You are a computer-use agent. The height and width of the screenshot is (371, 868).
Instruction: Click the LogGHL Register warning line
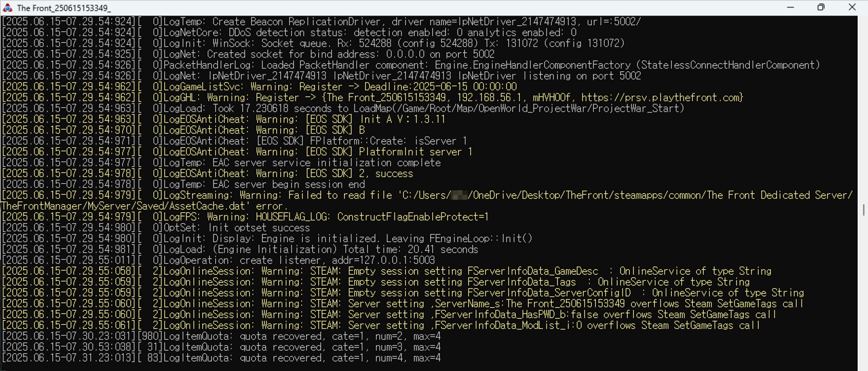coord(373,98)
